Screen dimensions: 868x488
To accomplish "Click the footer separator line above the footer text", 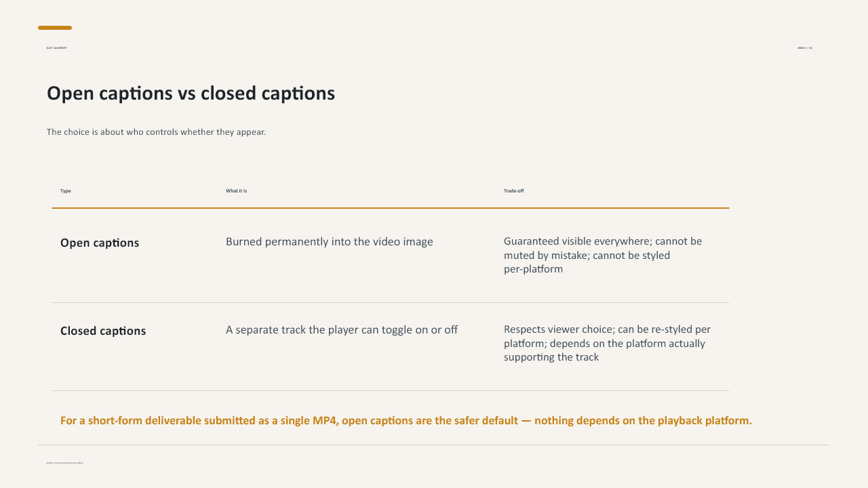I will (434, 445).
